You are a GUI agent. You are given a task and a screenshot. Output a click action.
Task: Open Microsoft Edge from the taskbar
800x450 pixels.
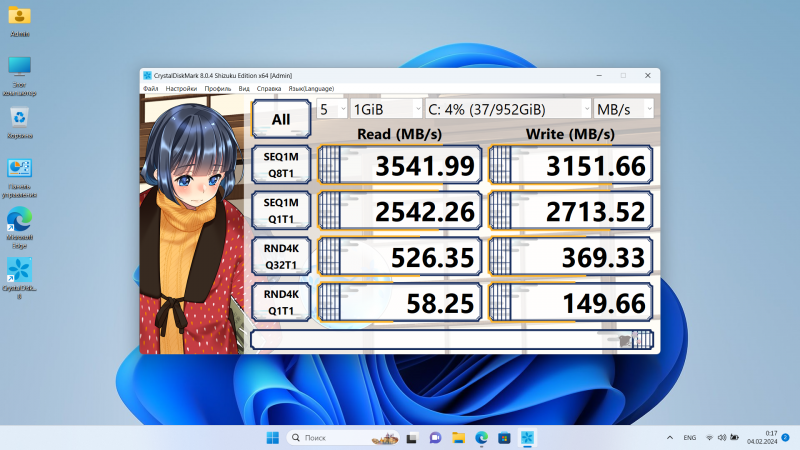pos(481,438)
